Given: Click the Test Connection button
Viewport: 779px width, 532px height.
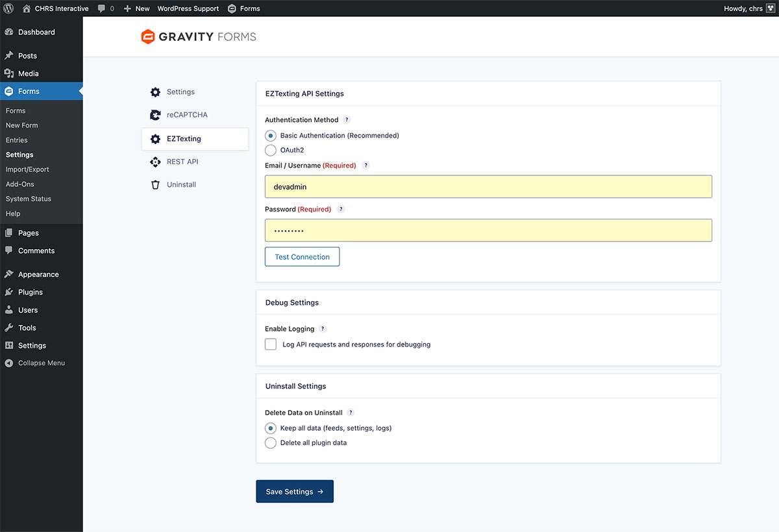Looking at the screenshot, I should tap(302, 256).
